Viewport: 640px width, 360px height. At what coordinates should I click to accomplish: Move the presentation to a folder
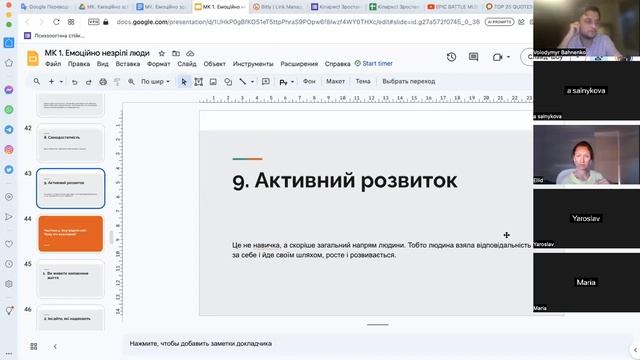coord(176,53)
